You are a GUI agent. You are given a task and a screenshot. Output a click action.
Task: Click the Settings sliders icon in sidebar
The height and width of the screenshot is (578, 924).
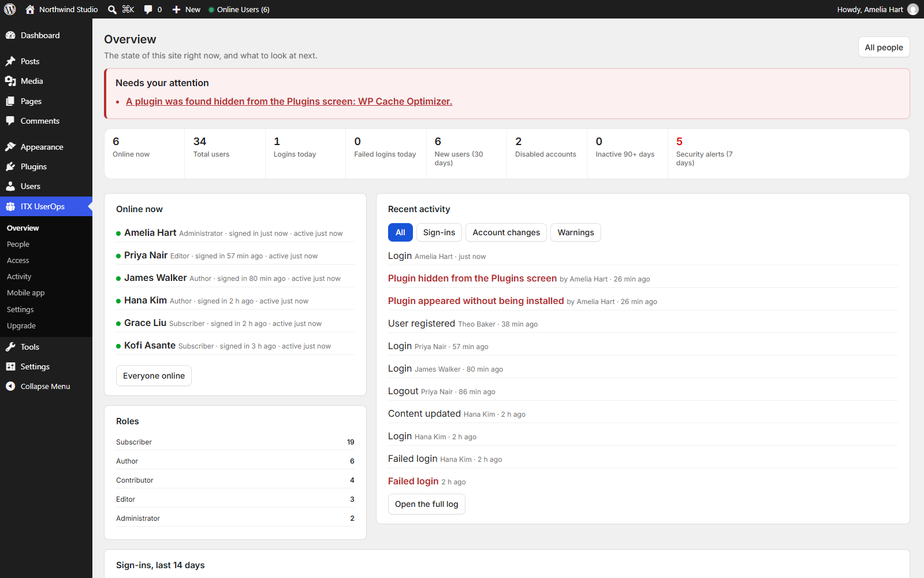(10, 366)
